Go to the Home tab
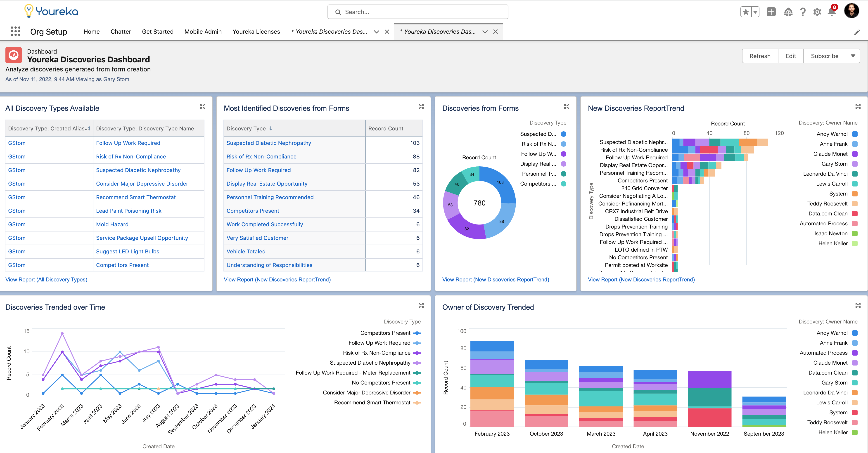Image resolution: width=868 pixels, height=453 pixels. pos(92,32)
